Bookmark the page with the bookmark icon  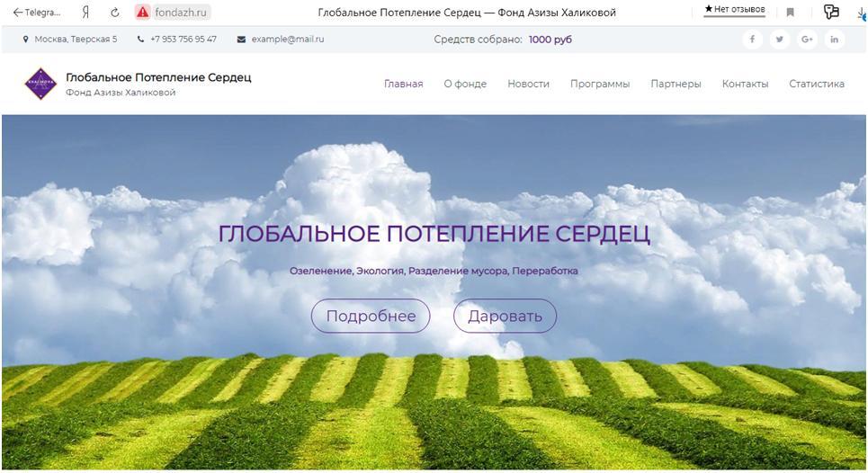pyautogui.click(x=791, y=13)
